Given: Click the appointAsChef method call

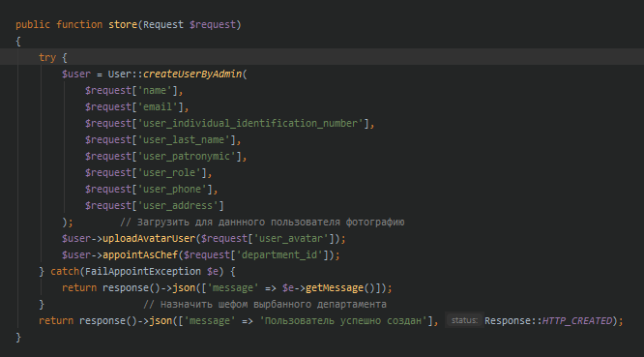Looking at the screenshot, I should point(140,254).
